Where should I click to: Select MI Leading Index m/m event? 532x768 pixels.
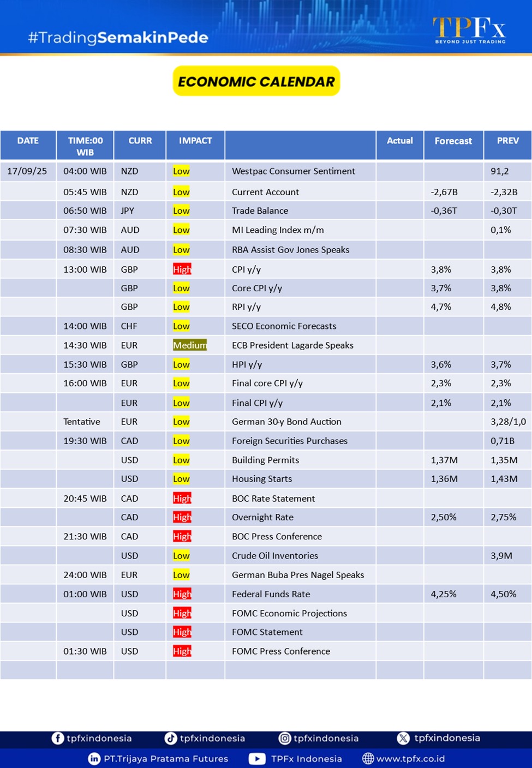[x=278, y=230]
